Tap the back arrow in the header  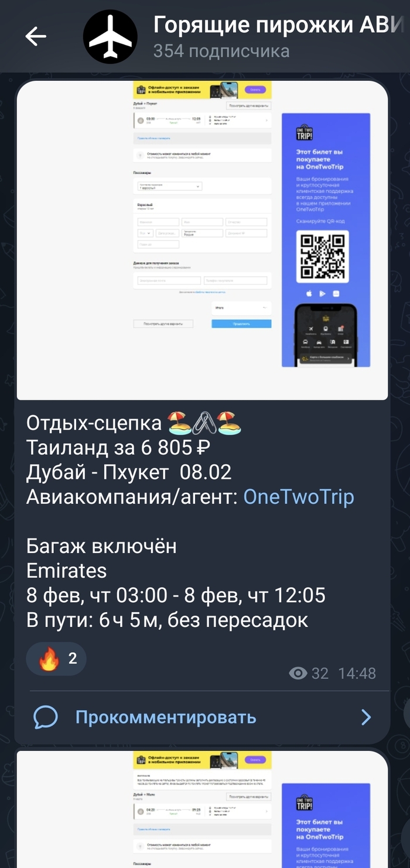tap(35, 36)
